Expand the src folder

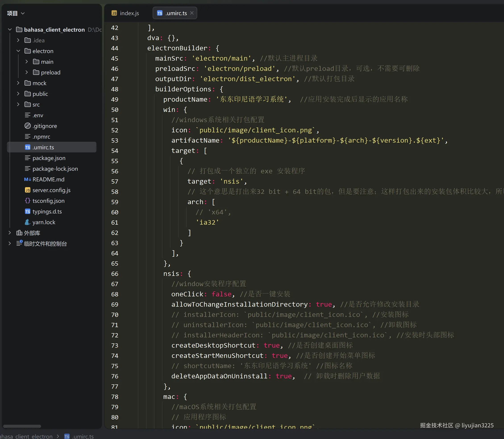[x=18, y=105]
